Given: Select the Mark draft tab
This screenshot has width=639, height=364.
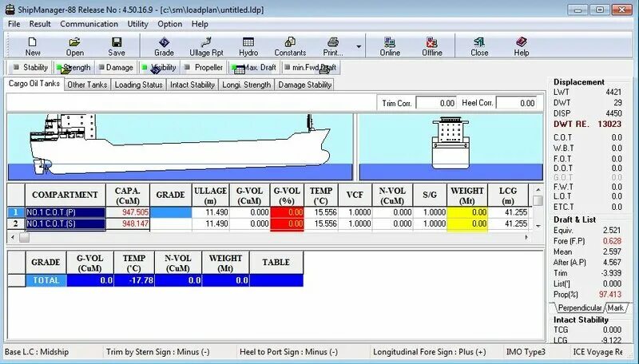Looking at the screenshot, I should pos(616,308).
